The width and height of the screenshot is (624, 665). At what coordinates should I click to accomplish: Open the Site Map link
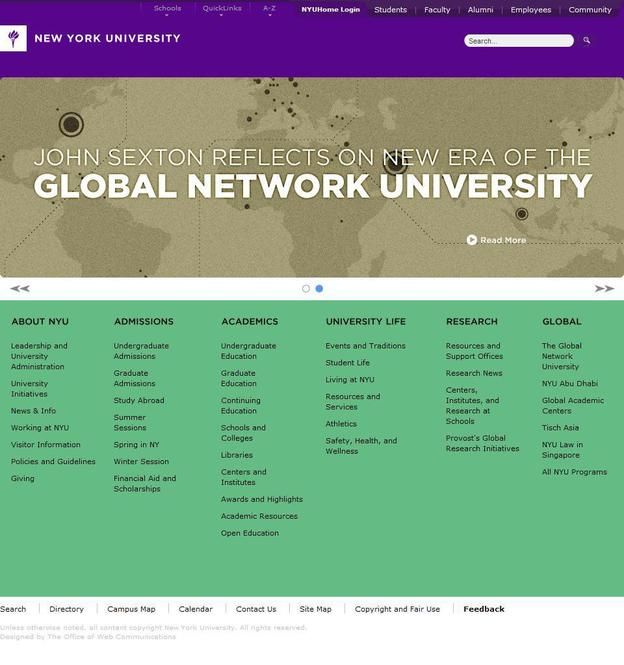point(315,609)
